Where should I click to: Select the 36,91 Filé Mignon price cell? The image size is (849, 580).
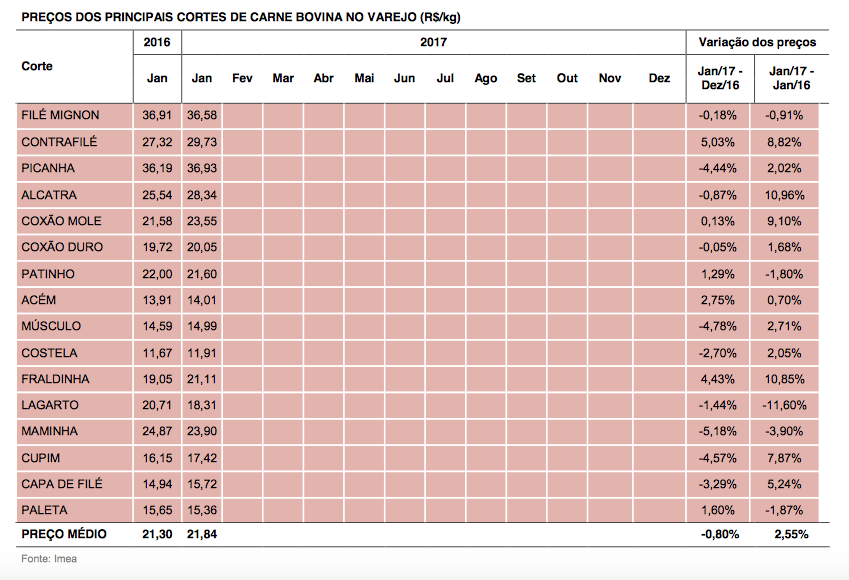157,115
